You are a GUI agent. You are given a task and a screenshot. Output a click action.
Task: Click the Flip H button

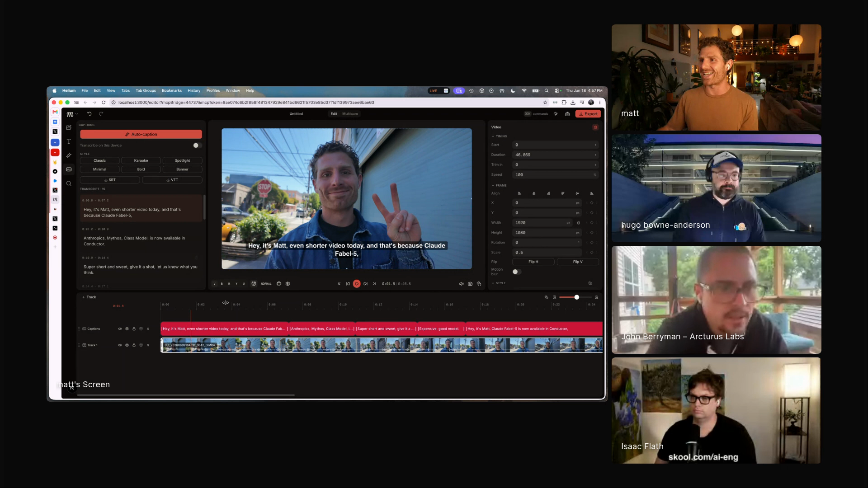(x=533, y=262)
